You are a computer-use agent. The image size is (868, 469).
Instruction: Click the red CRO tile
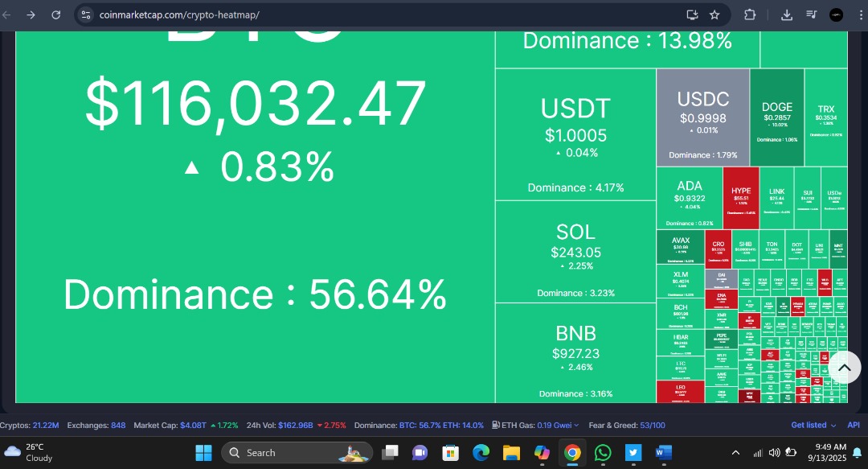[718, 249]
